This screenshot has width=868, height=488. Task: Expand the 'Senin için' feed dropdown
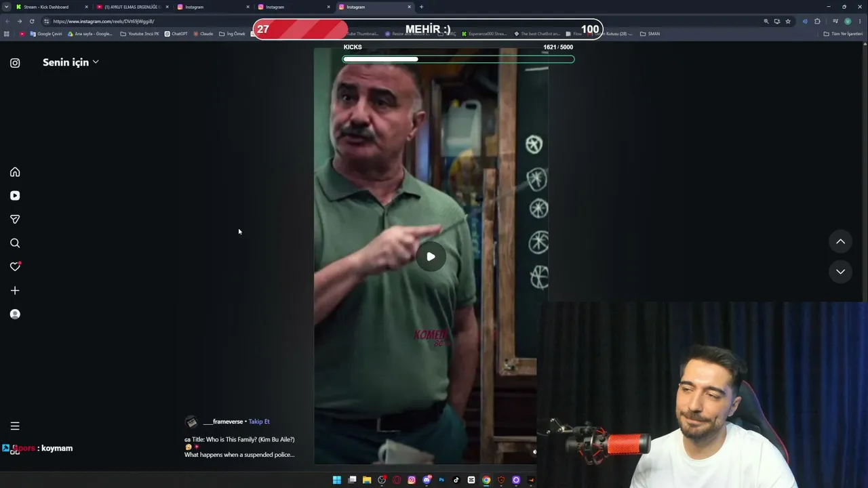click(x=71, y=62)
